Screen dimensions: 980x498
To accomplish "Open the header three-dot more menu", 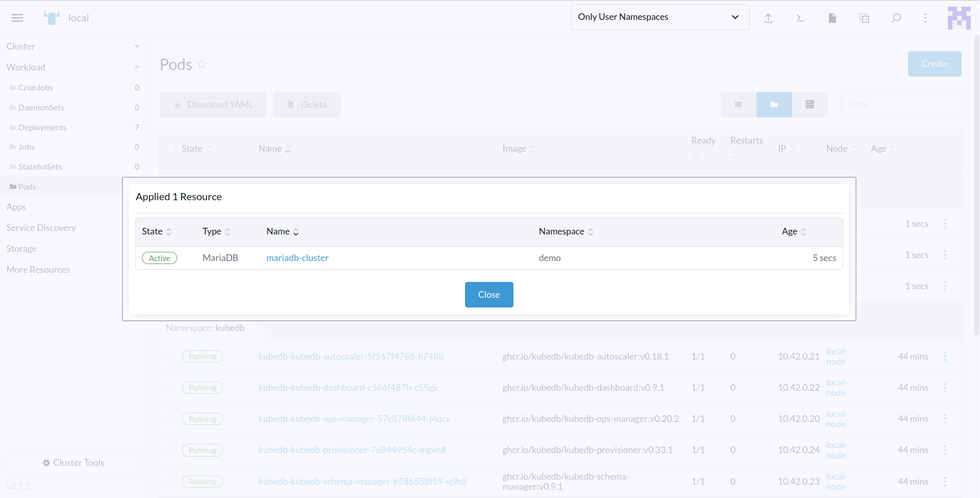I will 925,18.
